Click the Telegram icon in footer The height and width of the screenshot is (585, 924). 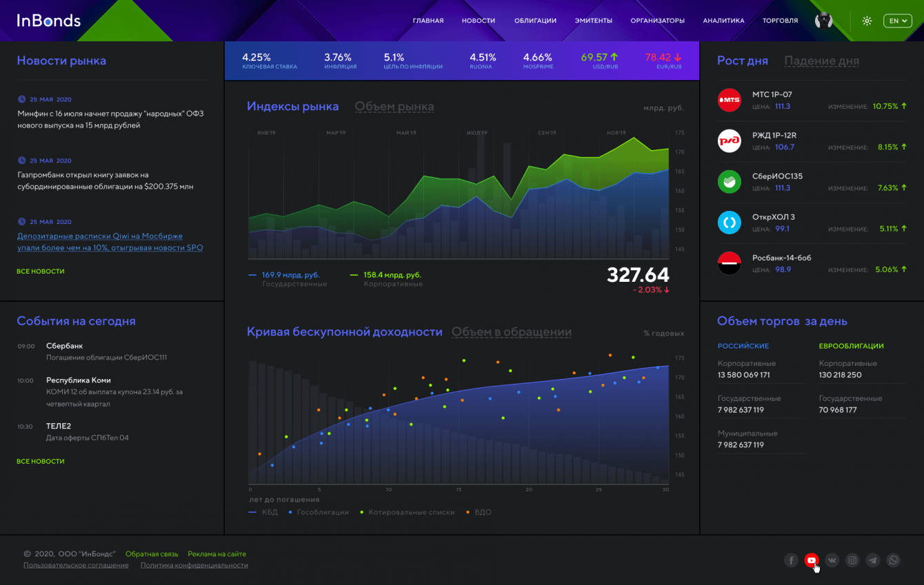click(873, 560)
